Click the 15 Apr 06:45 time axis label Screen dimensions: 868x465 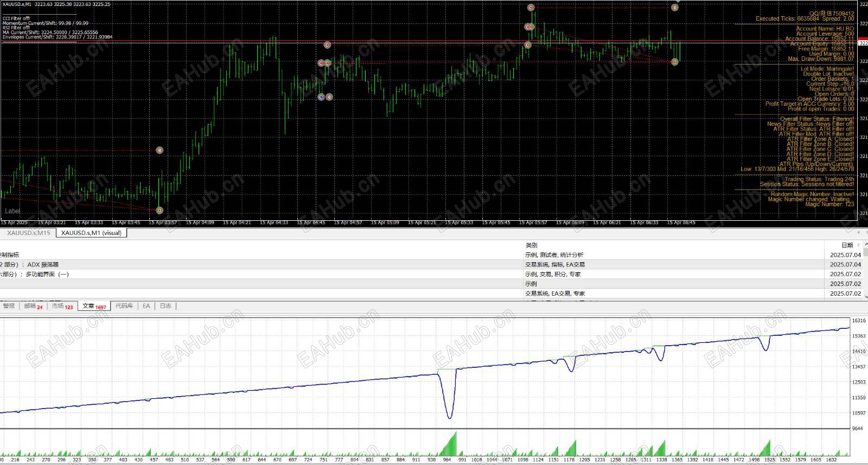[x=681, y=222]
